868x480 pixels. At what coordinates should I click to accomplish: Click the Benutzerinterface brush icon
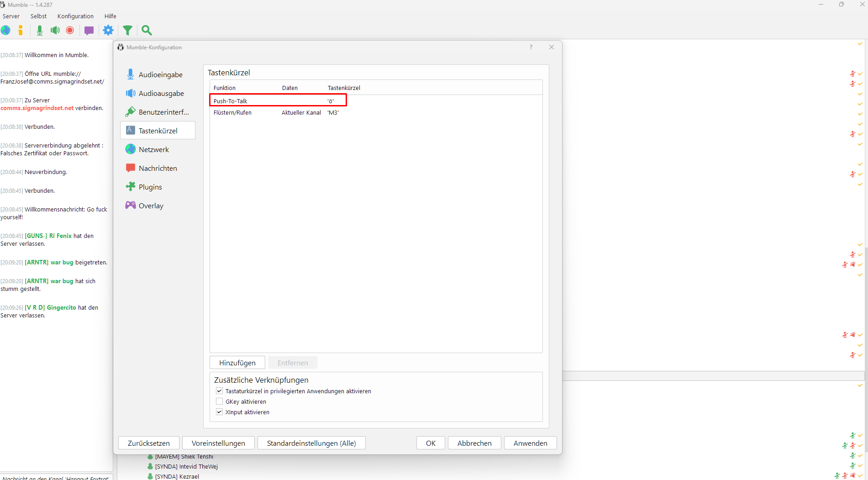[131, 112]
